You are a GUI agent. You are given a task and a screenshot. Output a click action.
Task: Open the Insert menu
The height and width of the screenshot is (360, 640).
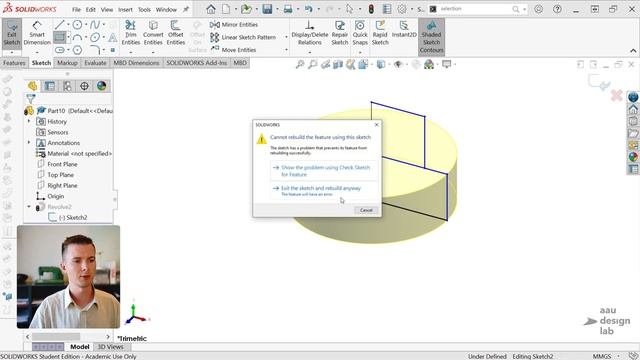point(125,9)
